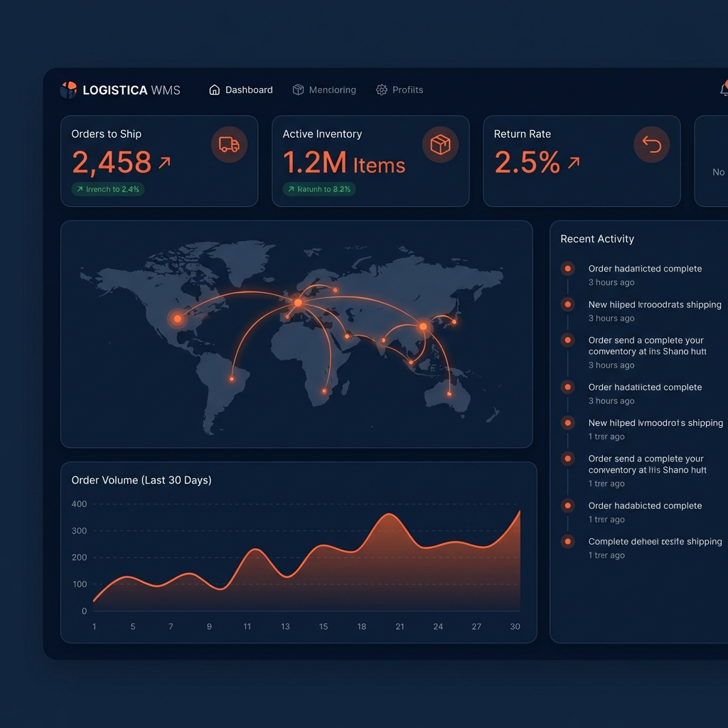The height and width of the screenshot is (728, 728).
Task: Switch to the Dashboard tab
Action: (248, 90)
